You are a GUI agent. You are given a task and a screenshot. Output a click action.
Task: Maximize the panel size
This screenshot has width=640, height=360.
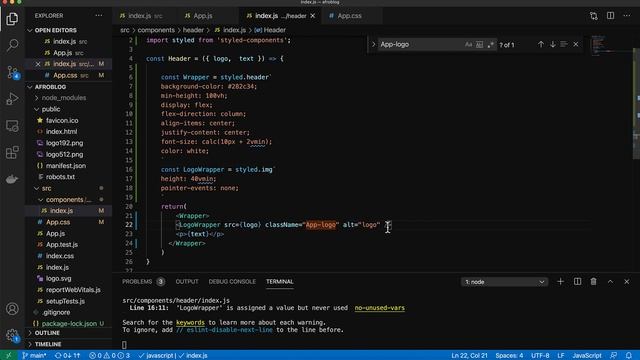tap(610, 282)
